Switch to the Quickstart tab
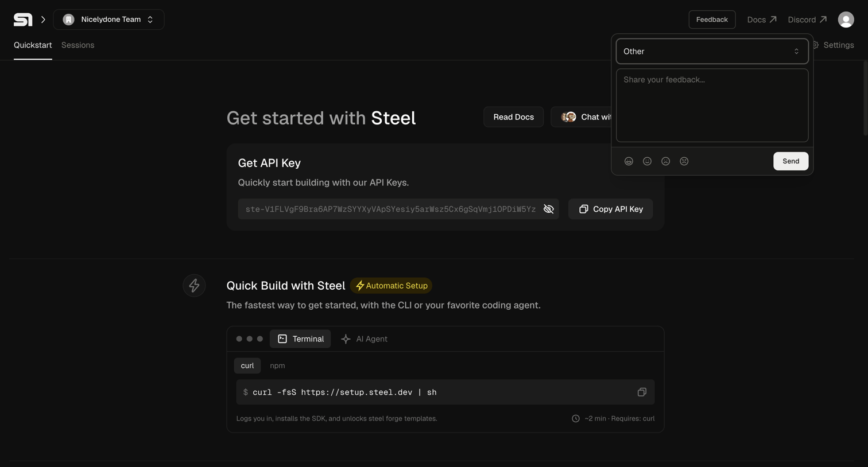 click(33, 45)
